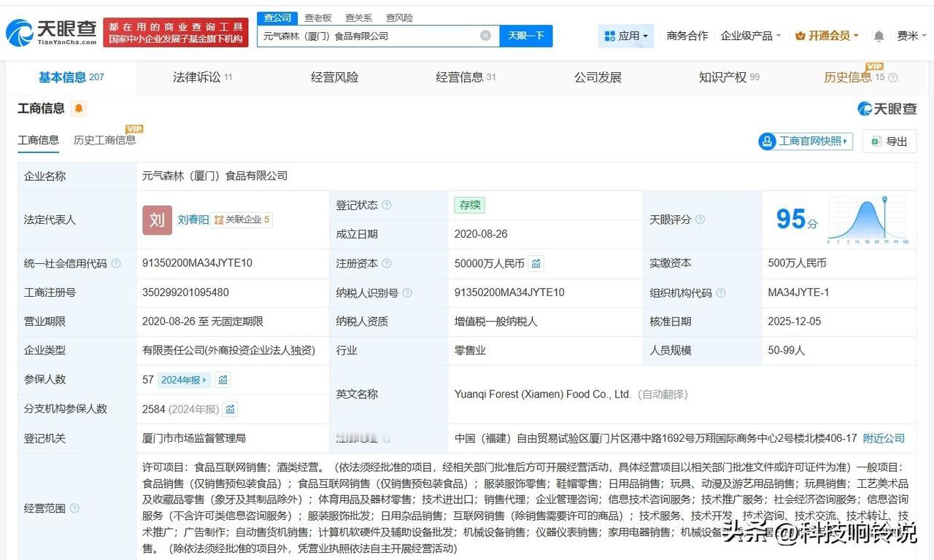This screenshot has height=560, width=934.
Task: Open legal representative 刘春阳's profile link
Action: coord(193,219)
